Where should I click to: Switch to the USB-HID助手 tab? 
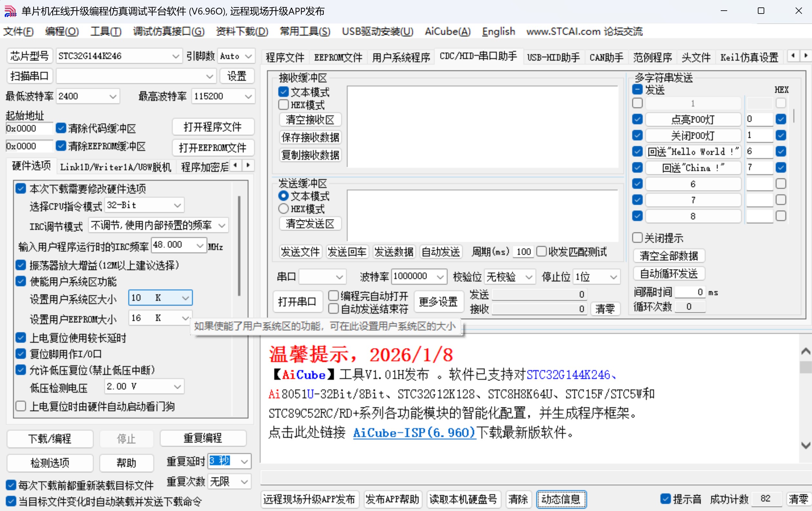coord(553,57)
